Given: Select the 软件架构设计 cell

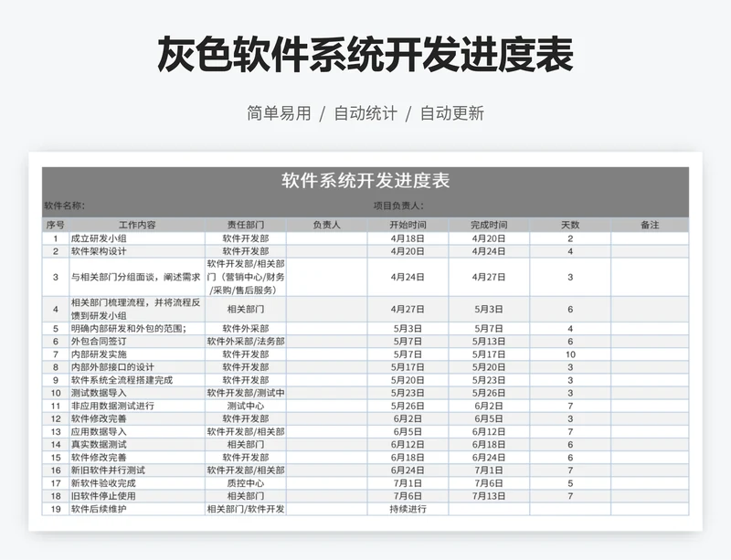Looking at the screenshot, I should coord(137,251).
